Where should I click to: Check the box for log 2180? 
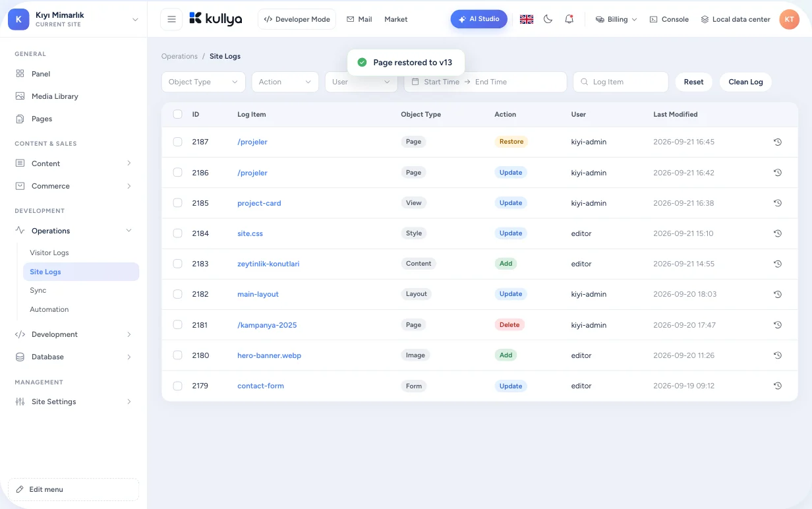click(177, 355)
